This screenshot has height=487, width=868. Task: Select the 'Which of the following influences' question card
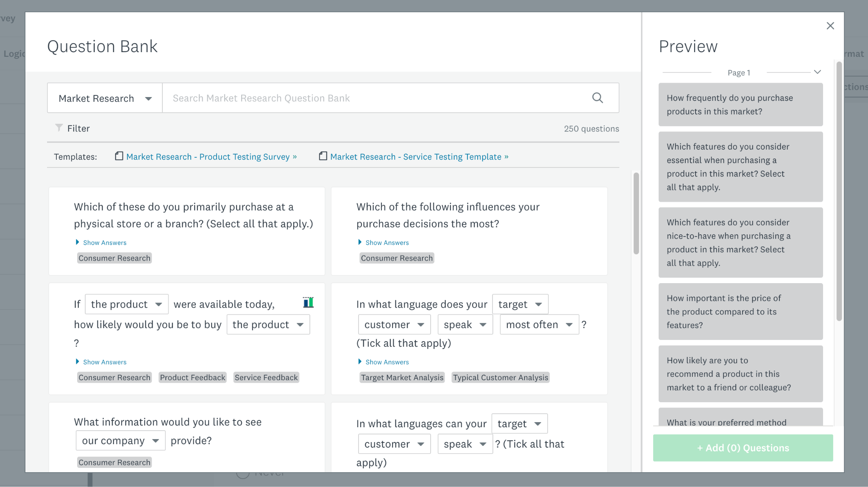[x=469, y=231]
